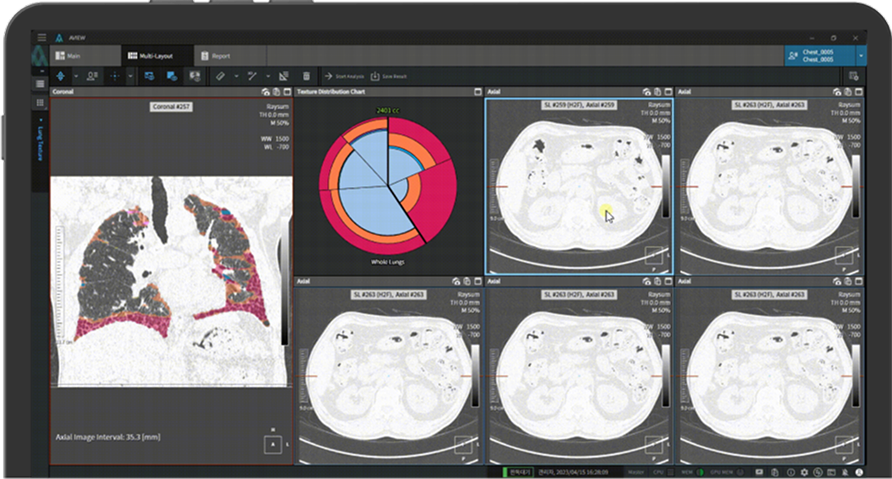Click the user profile icon in status bar
Image resolution: width=892 pixels, height=479 pixels.
(x=860, y=471)
